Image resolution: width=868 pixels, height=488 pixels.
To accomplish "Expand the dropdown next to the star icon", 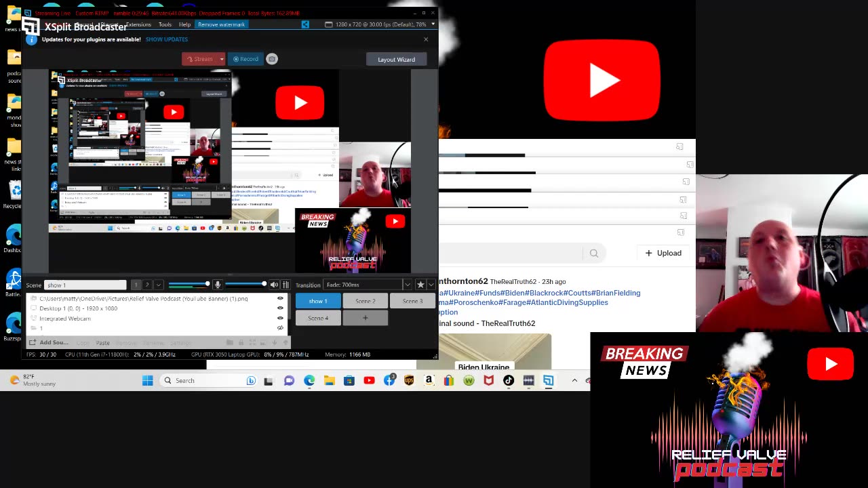I will [431, 285].
